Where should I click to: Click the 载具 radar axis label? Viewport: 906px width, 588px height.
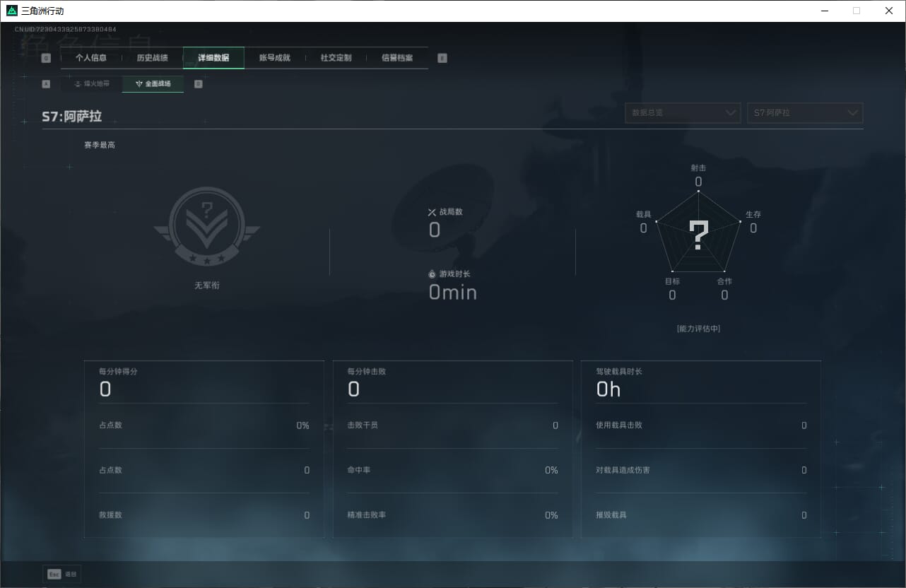click(644, 214)
